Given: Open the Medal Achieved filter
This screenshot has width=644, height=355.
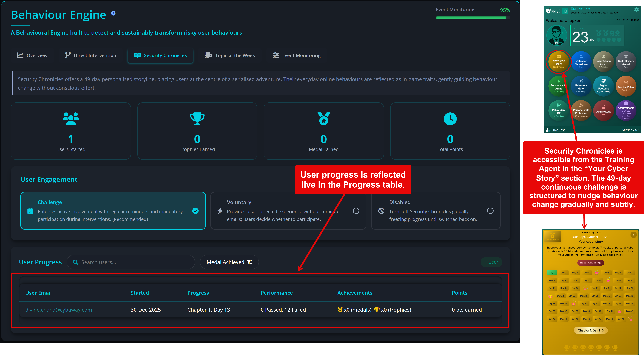Looking at the screenshot, I should pyautogui.click(x=229, y=262).
